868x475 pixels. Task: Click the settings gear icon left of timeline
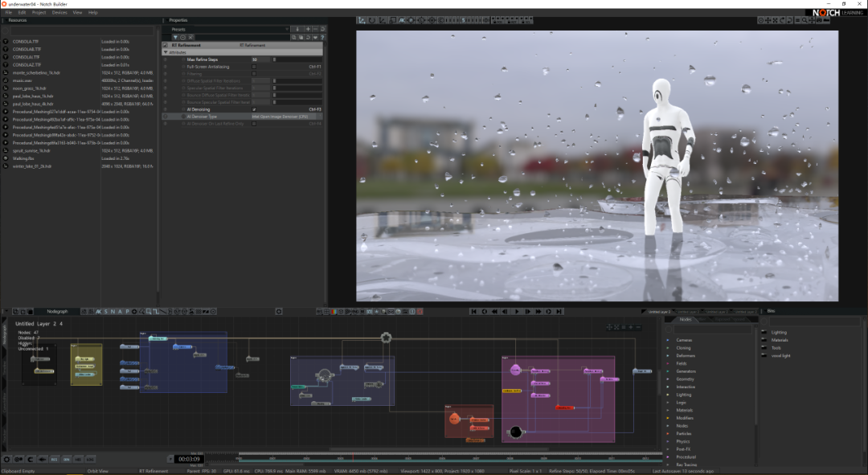coord(6,459)
